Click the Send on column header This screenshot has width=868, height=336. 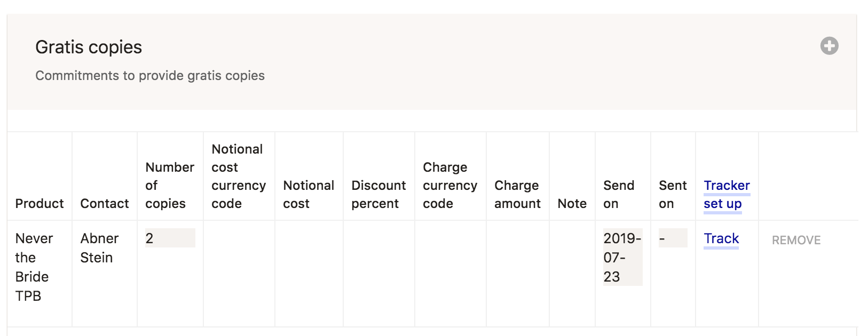pos(619,194)
